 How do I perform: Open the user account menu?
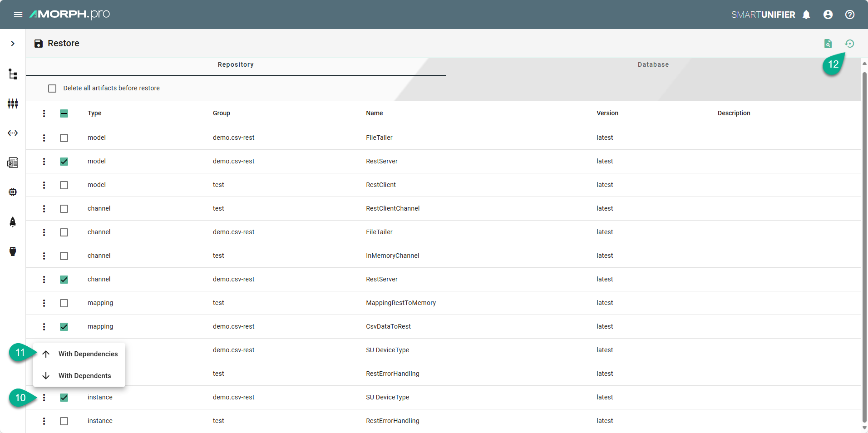(x=828, y=15)
